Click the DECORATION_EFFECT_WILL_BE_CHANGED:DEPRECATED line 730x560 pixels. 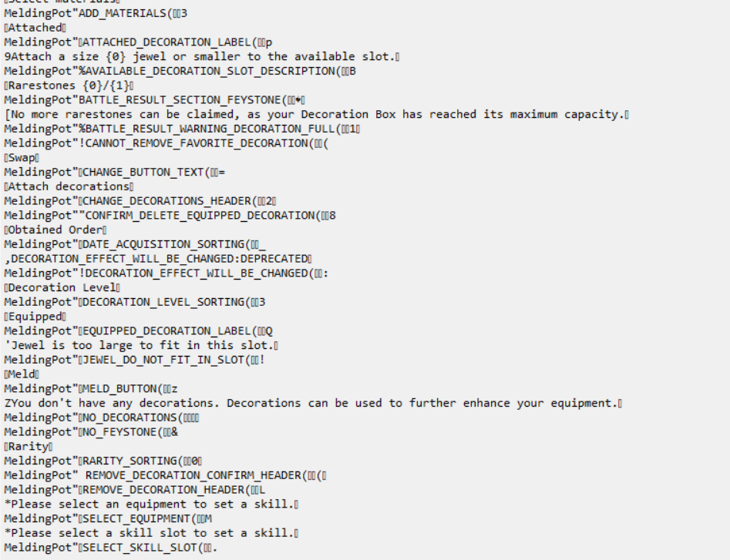pyautogui.click(x=158, y=259)
